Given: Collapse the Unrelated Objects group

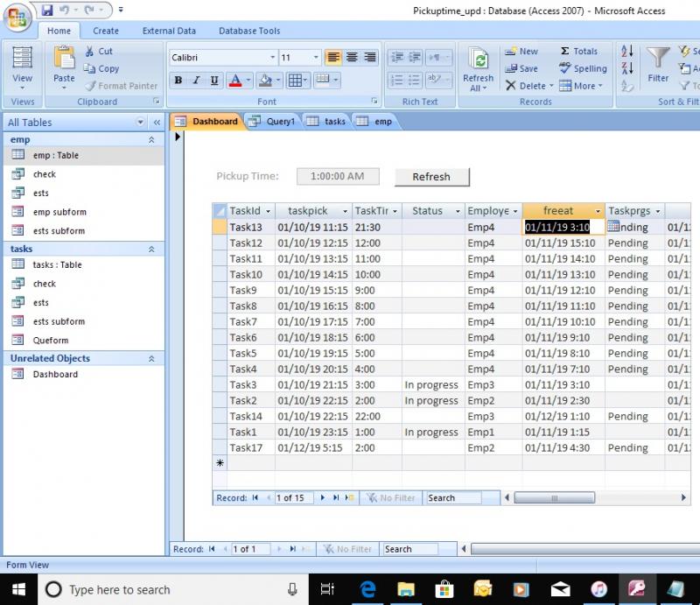Looking at the screenshot, I should point(151,358).
